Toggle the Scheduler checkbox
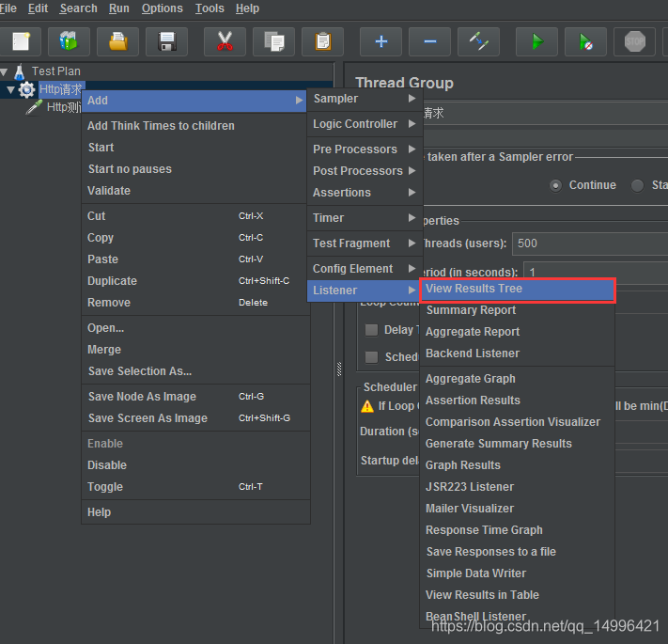Screen dimensions: 668x644 pyautogui.click(x=371, y=356)
